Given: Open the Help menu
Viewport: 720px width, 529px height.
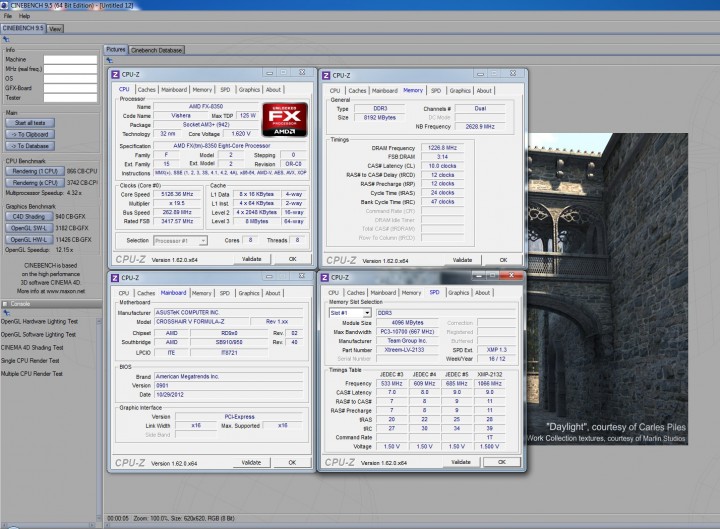Looking at the screenshot, I should [24, 16].
